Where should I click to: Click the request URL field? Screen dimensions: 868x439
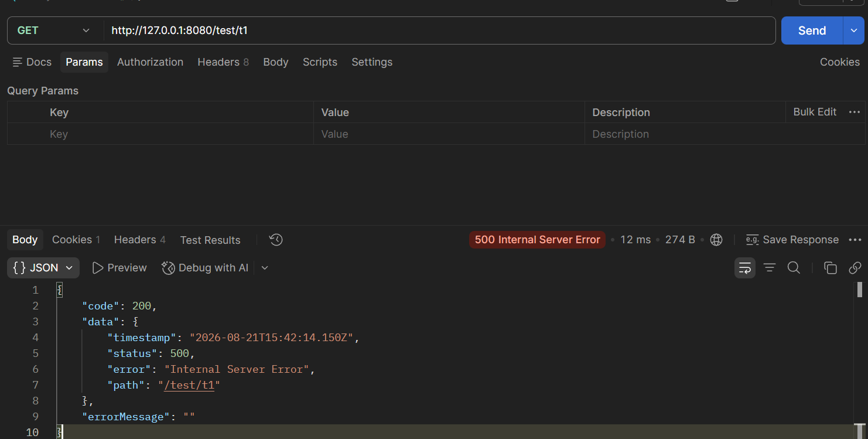(439, 30)
